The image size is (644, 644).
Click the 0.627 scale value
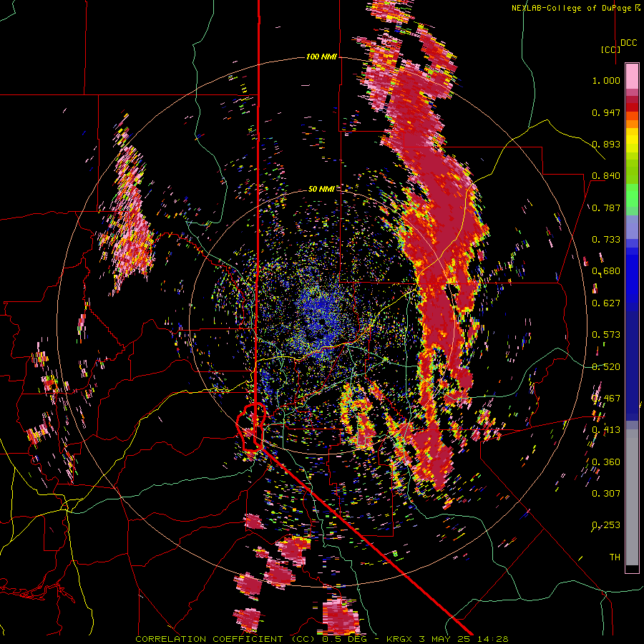pos(606,303)
